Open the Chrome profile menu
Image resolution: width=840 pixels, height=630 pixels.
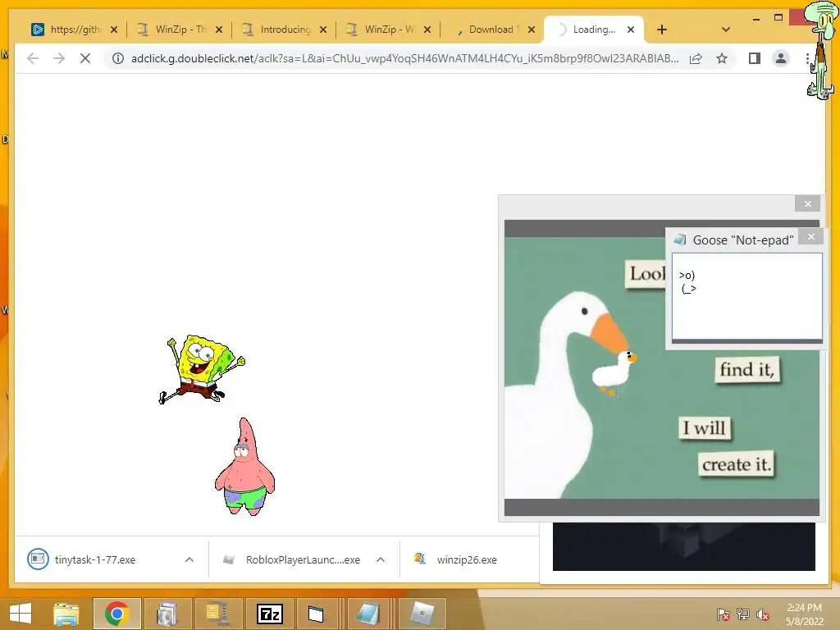tap(781, 58)
